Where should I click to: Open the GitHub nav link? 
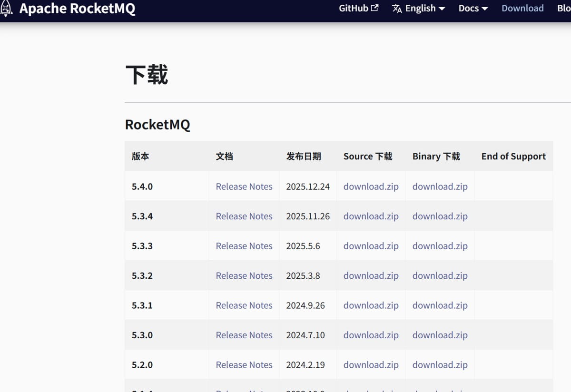(354, 9)
